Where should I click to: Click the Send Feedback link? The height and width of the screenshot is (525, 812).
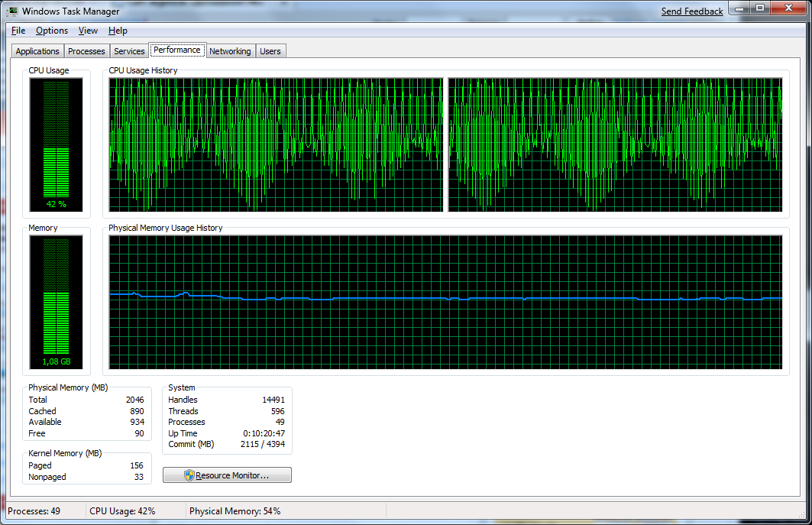pos(692,11)
